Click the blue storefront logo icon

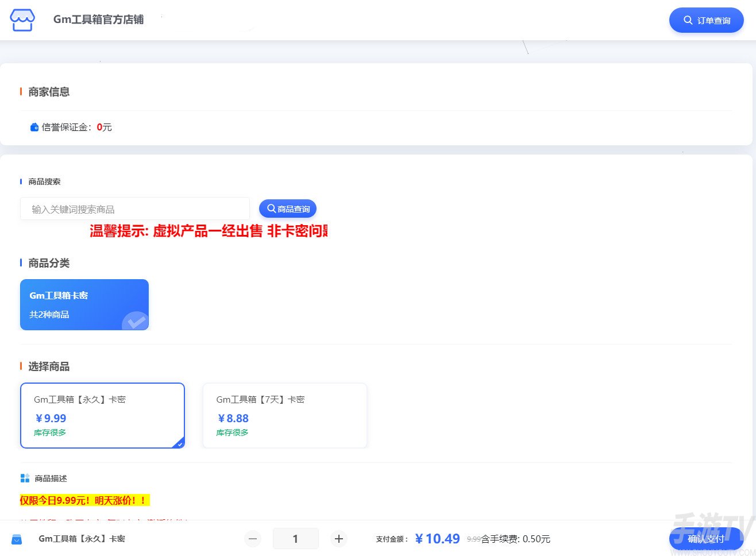(x=22, y=19)
